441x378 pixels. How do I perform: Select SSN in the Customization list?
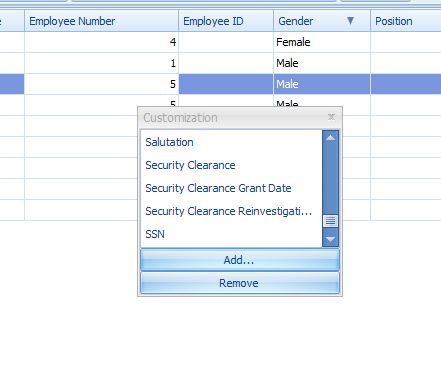(231, 234)
